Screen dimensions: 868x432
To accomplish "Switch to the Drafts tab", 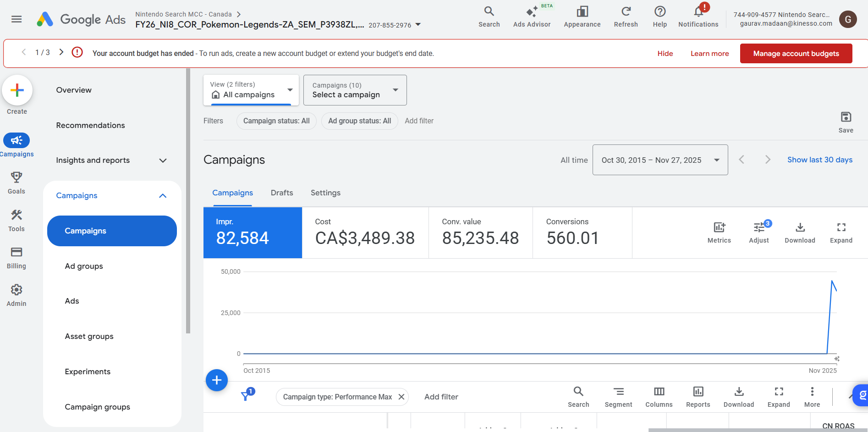I will (x=281, y=193).
